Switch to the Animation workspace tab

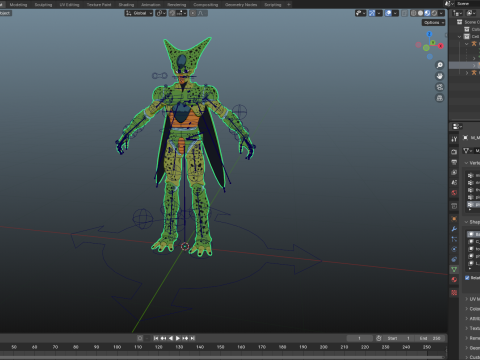pos(151,5)
